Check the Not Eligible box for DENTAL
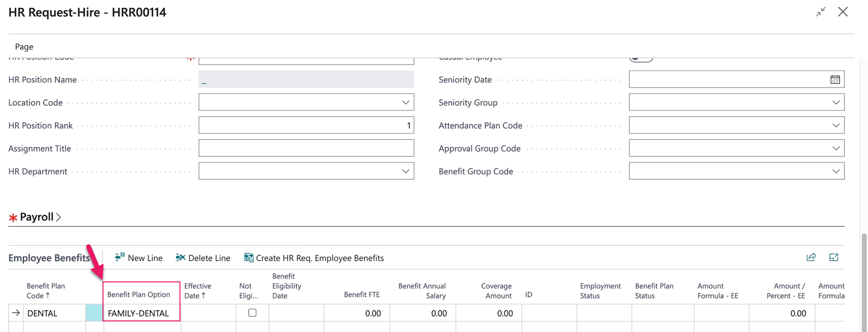This screenshot has width=868, height=332. pos(252,313)
